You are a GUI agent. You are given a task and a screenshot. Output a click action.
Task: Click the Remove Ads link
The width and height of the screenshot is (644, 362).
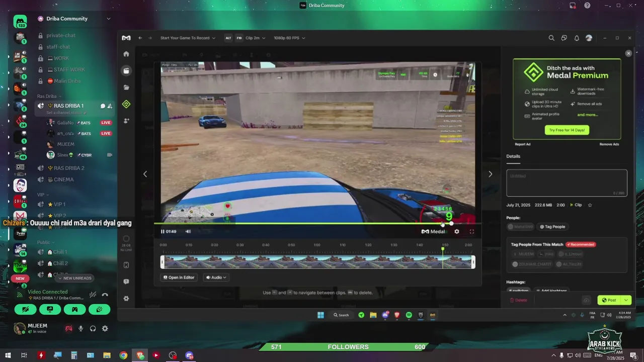click(609, 144)
